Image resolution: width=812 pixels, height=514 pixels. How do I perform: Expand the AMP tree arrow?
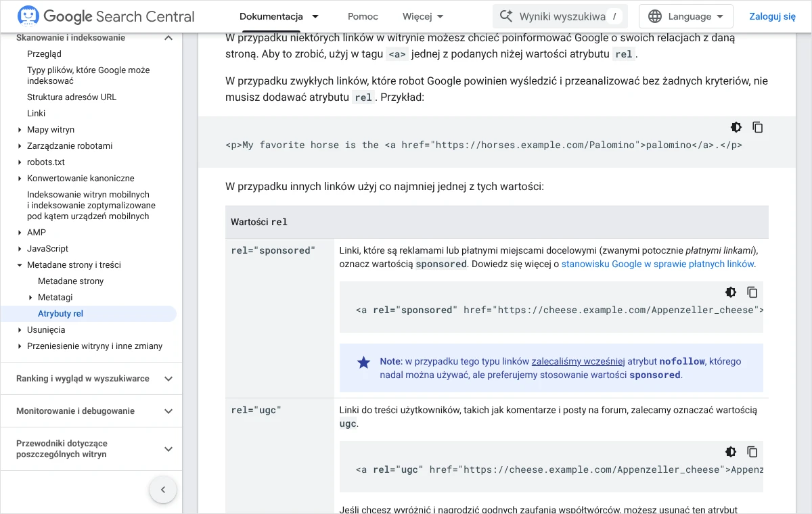20,233
